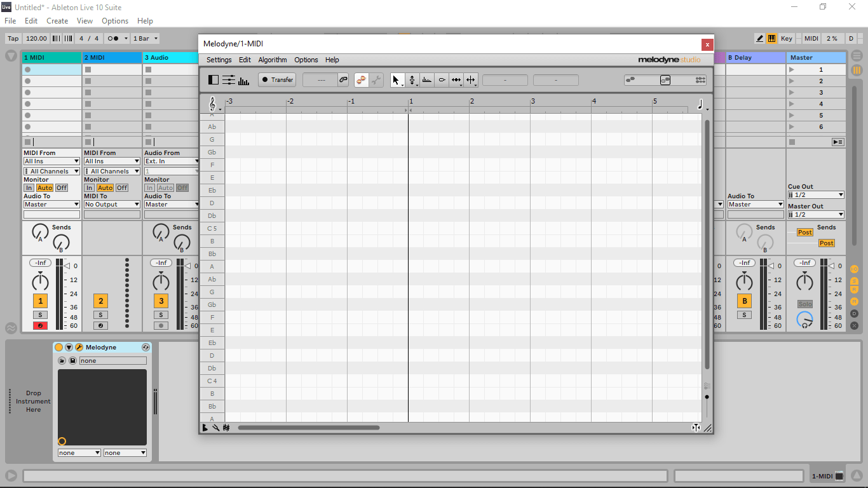The width and height of the screenshot is (868, 488).
Task: Save Melodyne device preset disk icon
Action: pos(72,361)
